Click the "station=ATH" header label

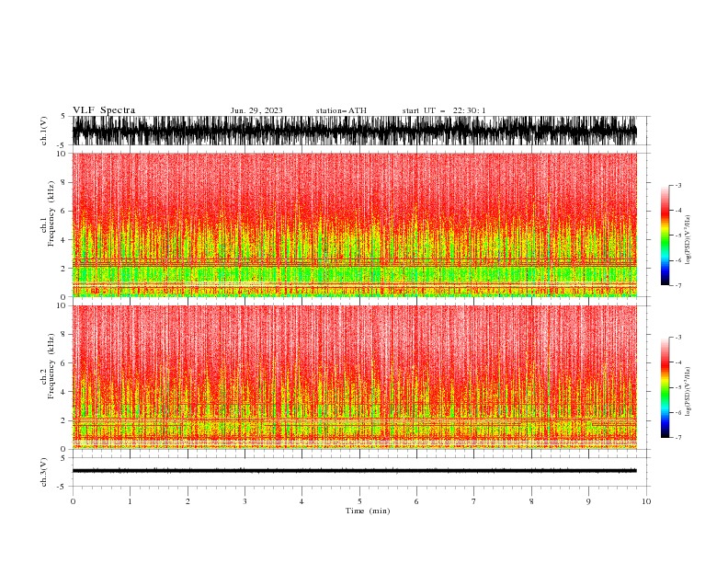(x=341, y=110)
